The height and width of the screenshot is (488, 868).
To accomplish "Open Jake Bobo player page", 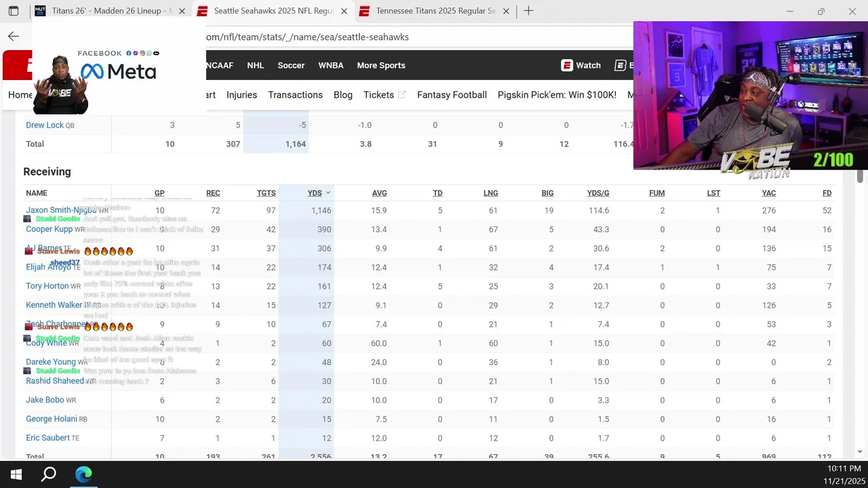I will click(45, 400).
